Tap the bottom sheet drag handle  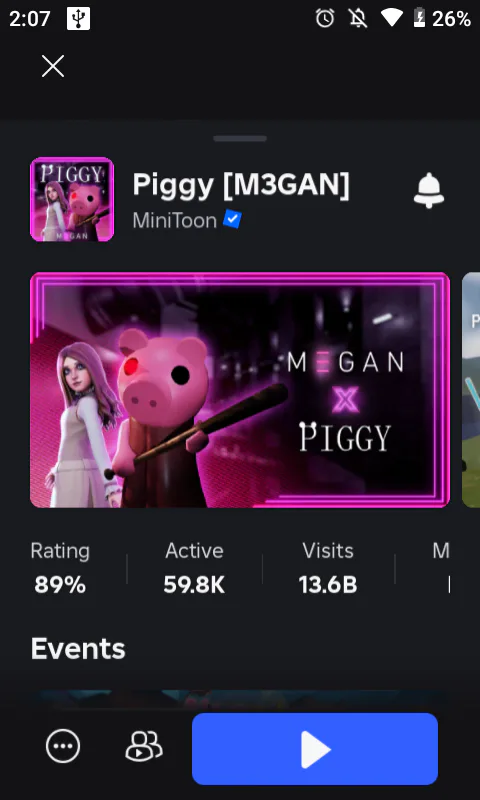click(240, 138)
